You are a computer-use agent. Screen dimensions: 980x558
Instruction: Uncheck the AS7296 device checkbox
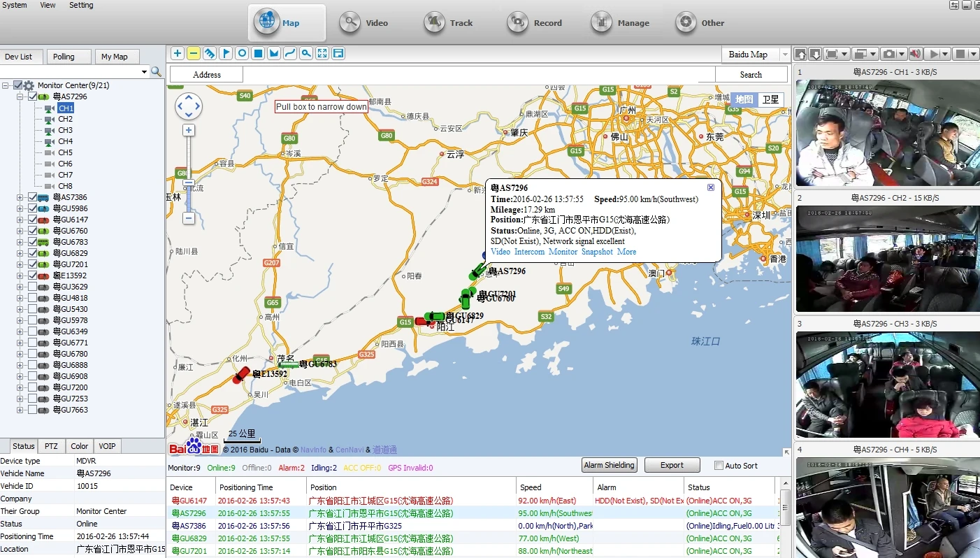[x=33, y=96]
